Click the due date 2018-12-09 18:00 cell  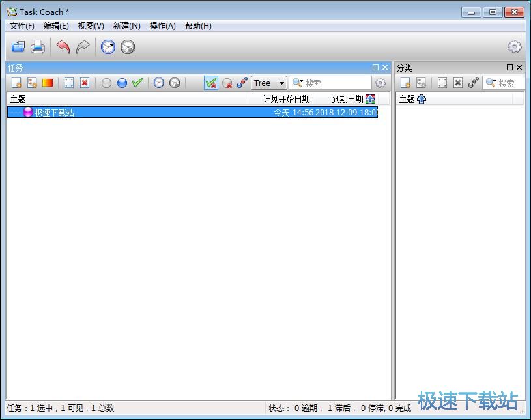[347, 113]
